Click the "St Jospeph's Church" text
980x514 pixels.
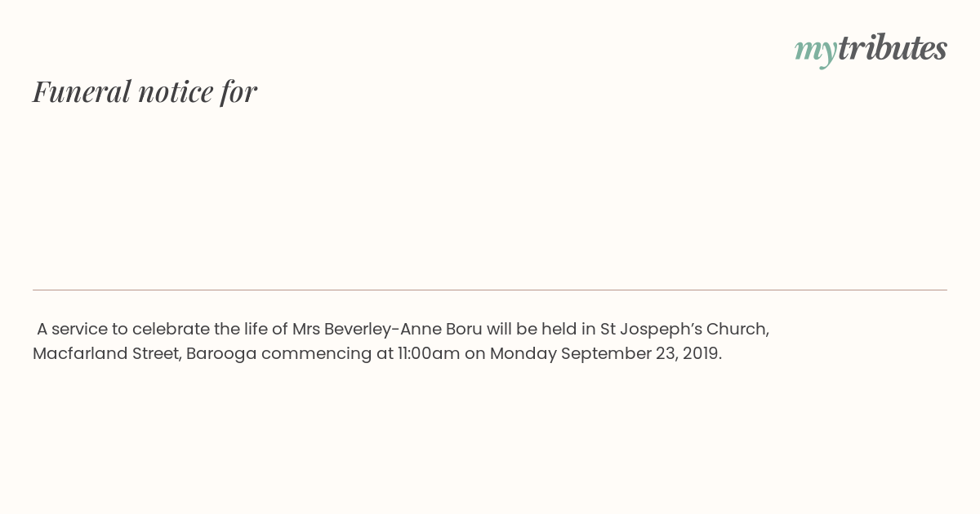(x=684, y=329)
